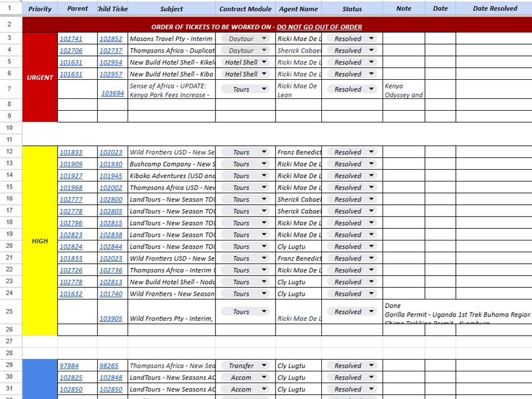Select the Agent Name header cell
The height and width of the screenshot is (399, 532).
tap(298, 9)
